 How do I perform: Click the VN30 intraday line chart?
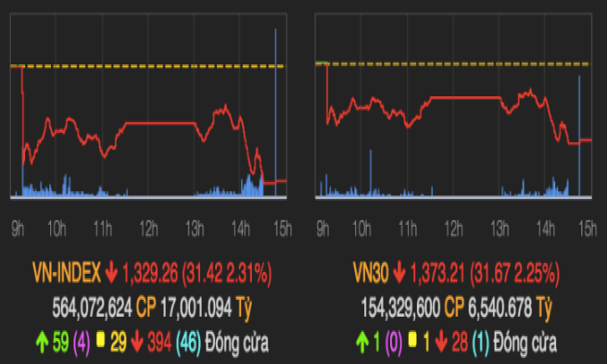(453, 106)
